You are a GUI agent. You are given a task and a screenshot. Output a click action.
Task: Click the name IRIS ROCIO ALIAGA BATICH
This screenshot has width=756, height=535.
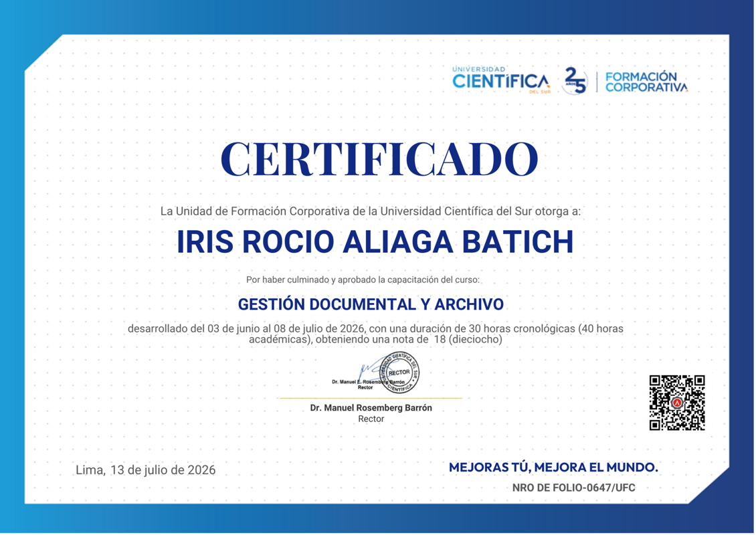coord(375,241)
